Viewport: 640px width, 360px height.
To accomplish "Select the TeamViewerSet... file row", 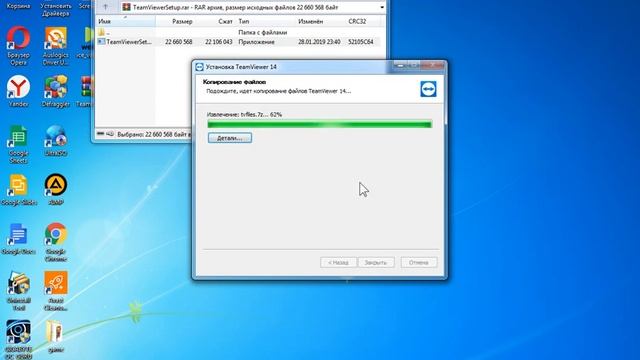I will pyautogui.click(x=239, y=42).
